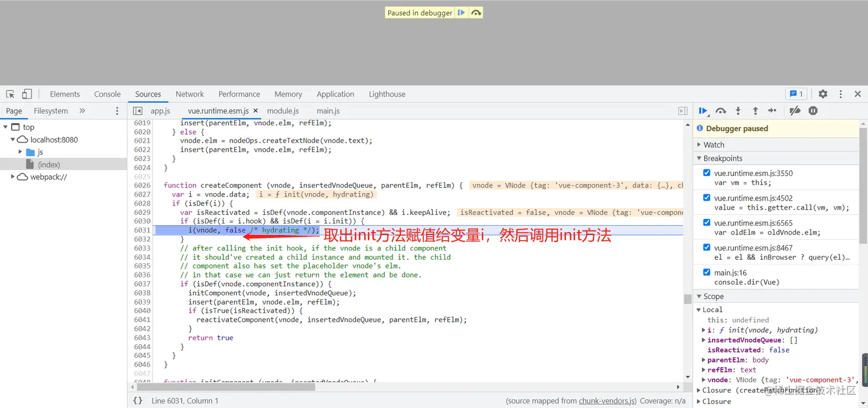Expand the webpack:// tree node

[x=13, y=177]
